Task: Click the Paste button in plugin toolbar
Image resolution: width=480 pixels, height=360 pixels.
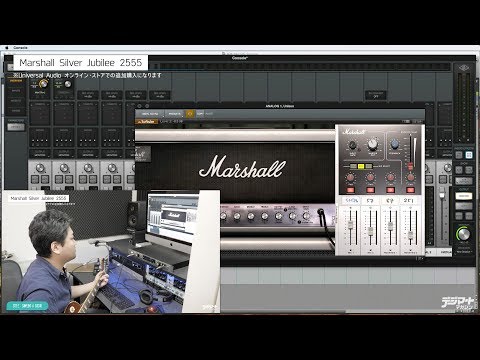Action: (209, 114)
